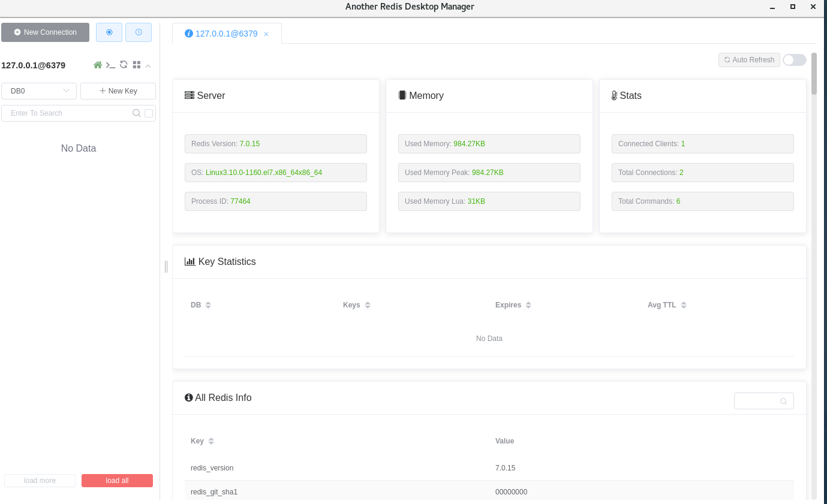Tick the exact search checkbox
Image resolution: width=827 pixels, height=504 pixels.
[x=149, y=113]
